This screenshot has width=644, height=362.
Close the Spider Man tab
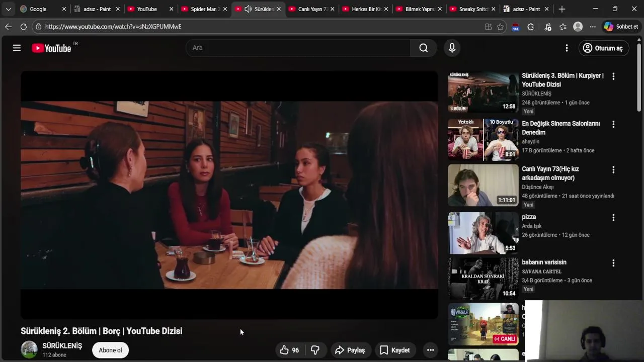point(225,9)
